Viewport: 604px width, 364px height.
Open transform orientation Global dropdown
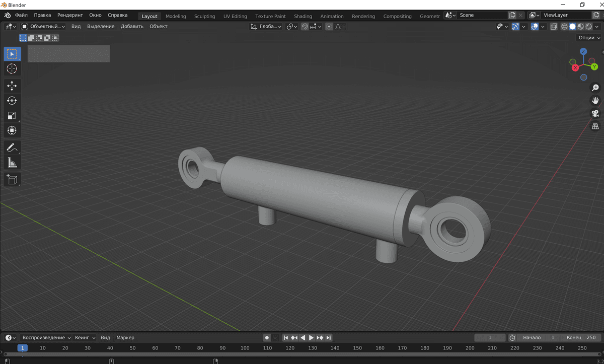point(267,26)
